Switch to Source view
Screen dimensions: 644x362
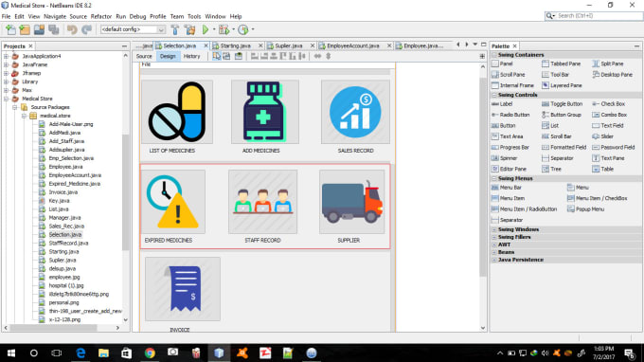144,56
